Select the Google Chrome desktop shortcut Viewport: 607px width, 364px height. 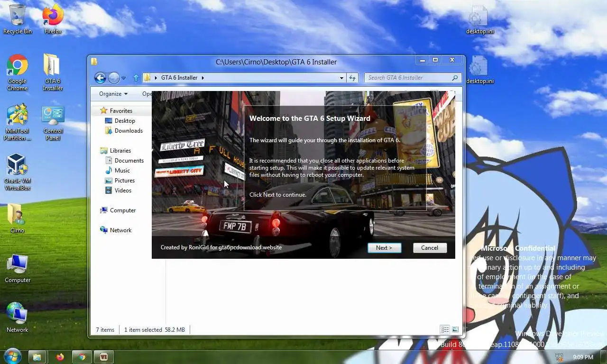(18, 72)
